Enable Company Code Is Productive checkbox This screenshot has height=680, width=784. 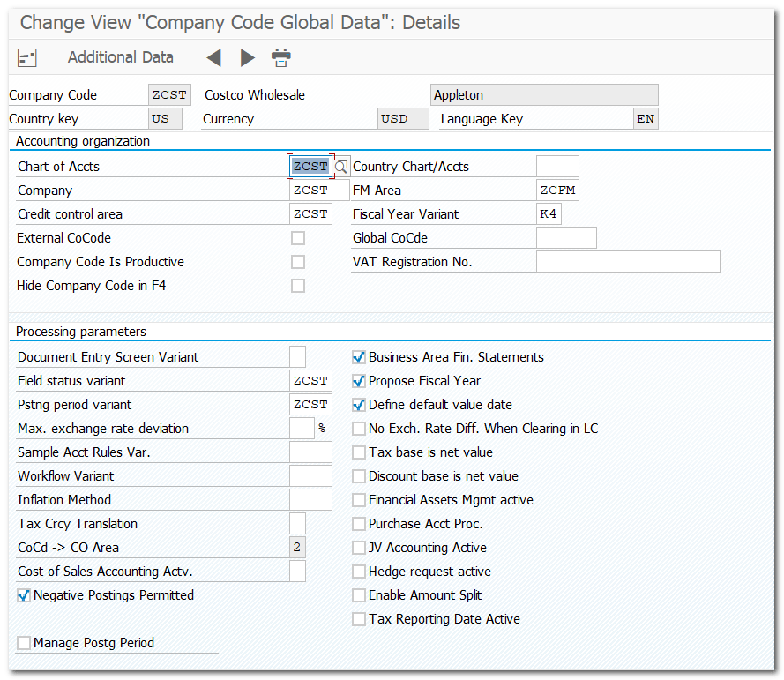(298, 262)
